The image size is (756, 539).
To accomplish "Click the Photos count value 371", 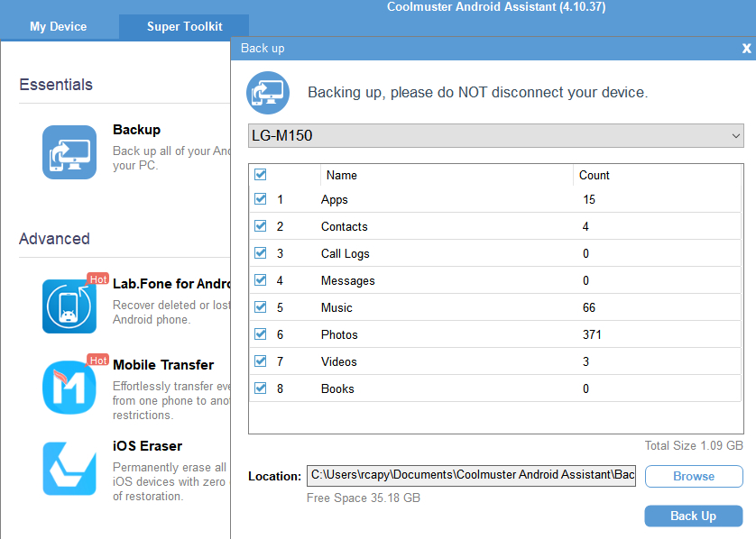I will tap(592, 334).
